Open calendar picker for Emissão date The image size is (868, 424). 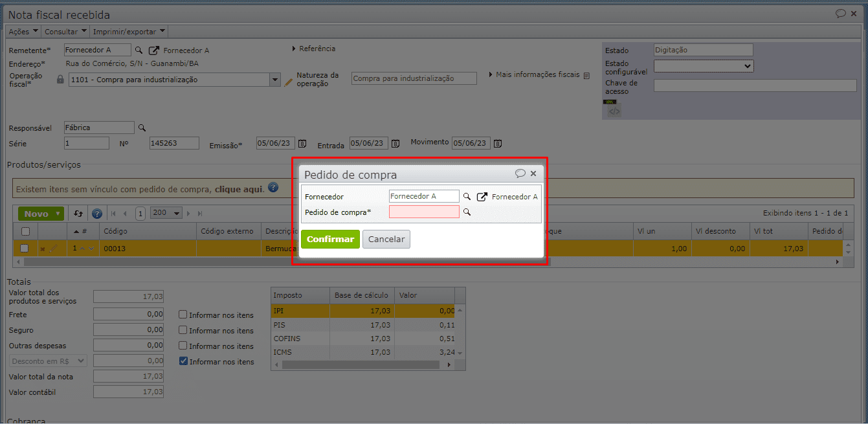tap(302, 144)
